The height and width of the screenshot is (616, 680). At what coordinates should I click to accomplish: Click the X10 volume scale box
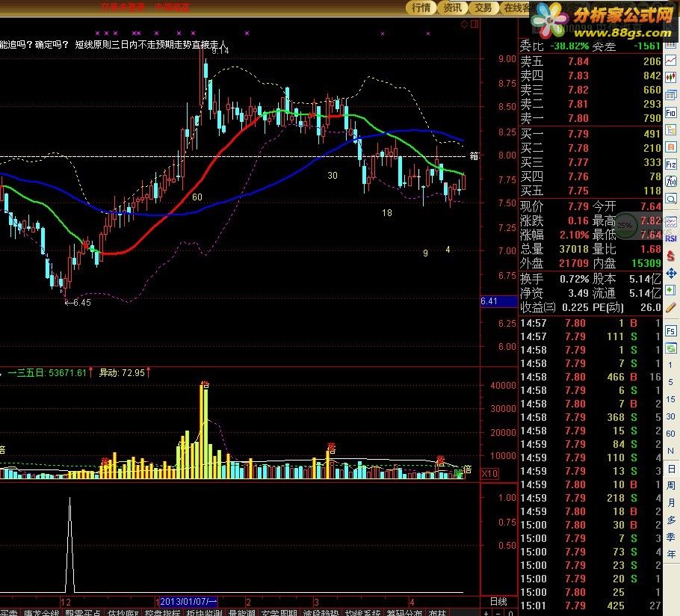click(489, 474)
